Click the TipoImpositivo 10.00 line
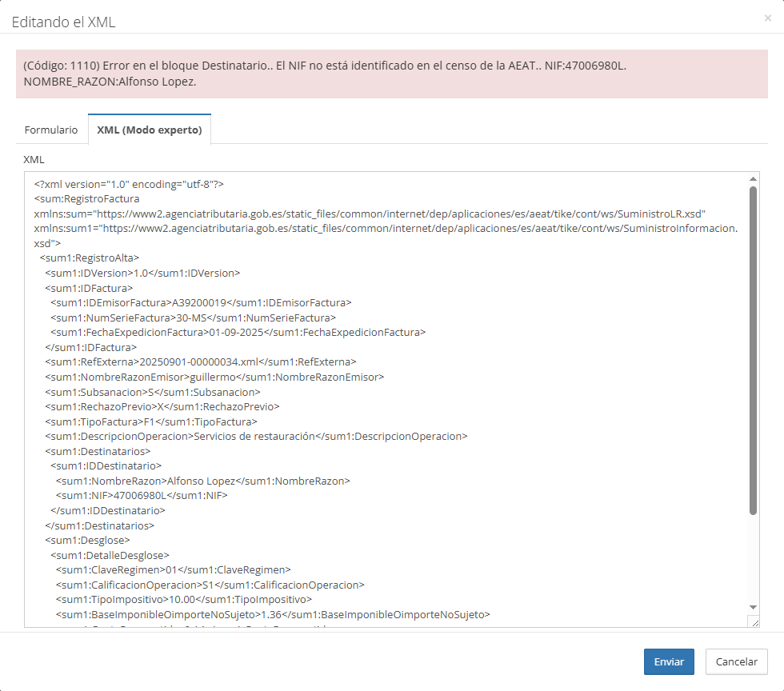This screenshot has height=691, width=784. 184,599
